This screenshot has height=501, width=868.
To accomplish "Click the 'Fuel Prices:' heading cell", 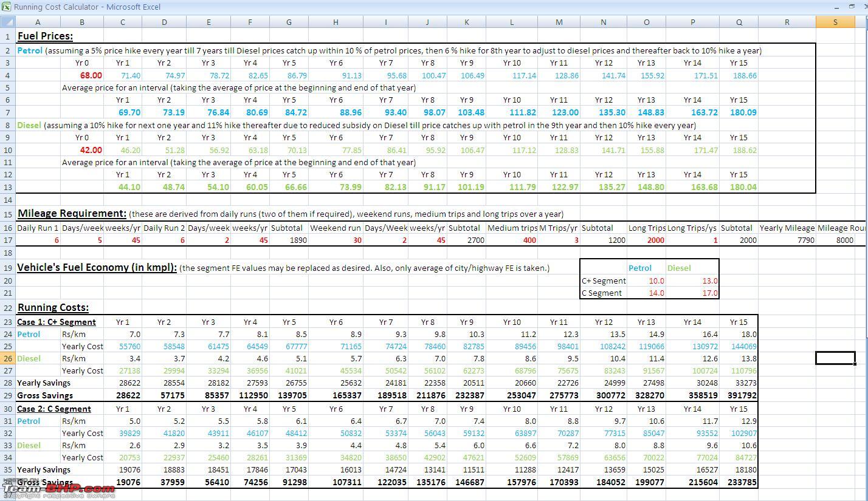I will coord(45,36).
